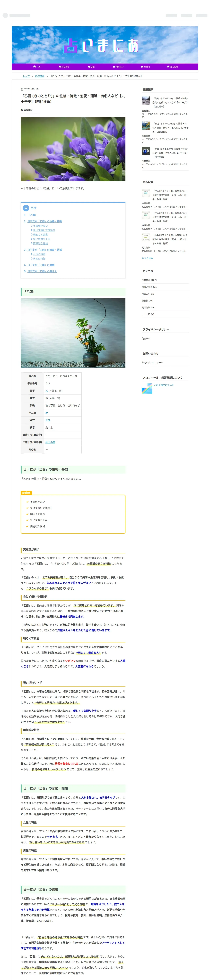Open category 宿曜占星術 (31)
Screen dimensions: 210x980
tap(149, 287)
